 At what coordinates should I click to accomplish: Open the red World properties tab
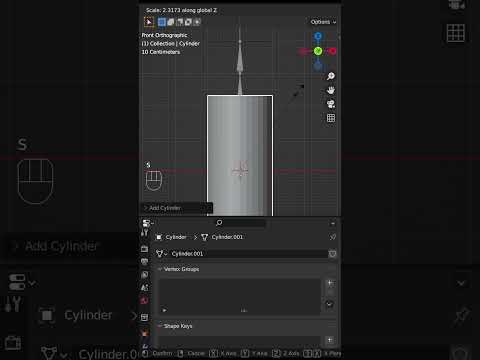pyautogui.click(x=144, y=301)
